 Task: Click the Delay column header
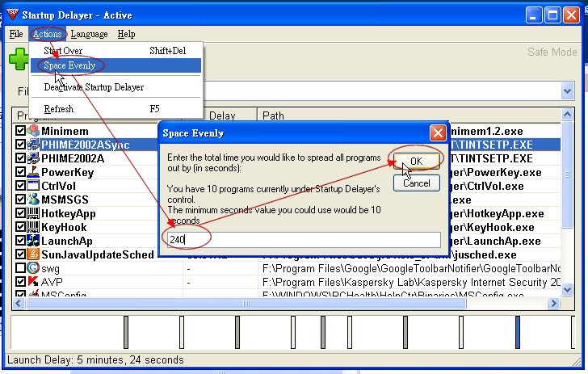(222, 116)
